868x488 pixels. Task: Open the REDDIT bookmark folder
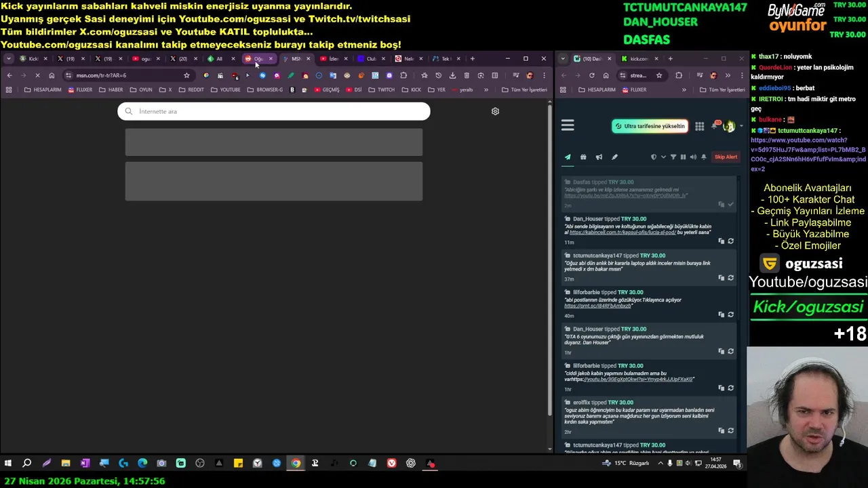click(x=191, y=89)
